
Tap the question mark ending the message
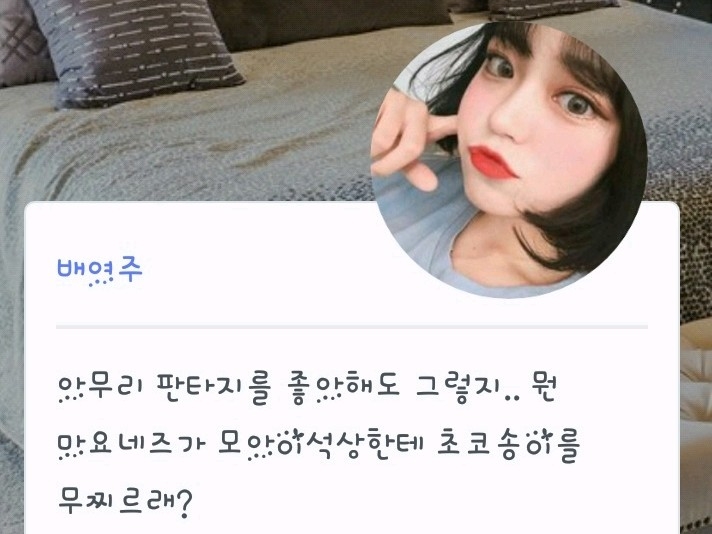click(x=184, y=503)
